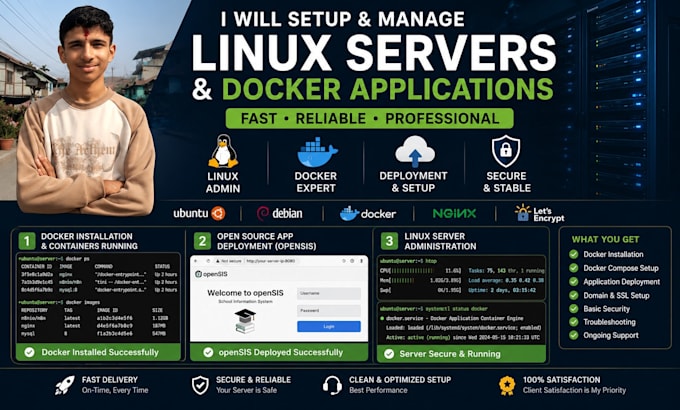The width and height of the screenshot is (680, 410).
Task: Click the 'htop' command line
Action: pos(409,261)
